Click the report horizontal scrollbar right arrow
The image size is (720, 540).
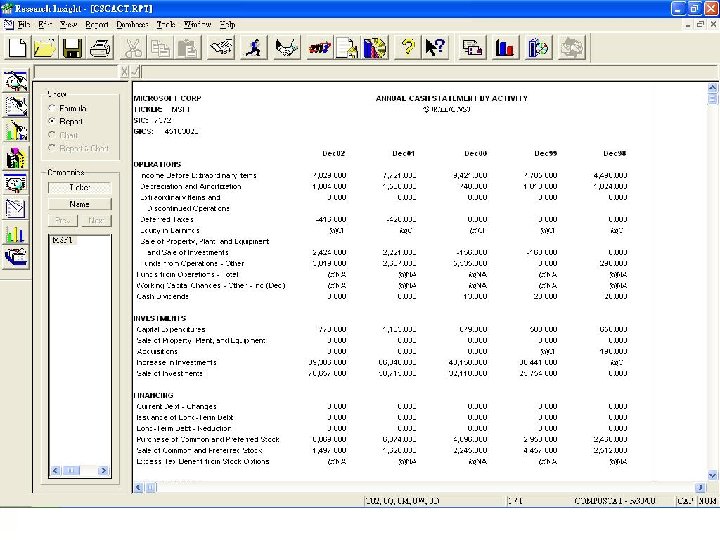pos(700,487)
